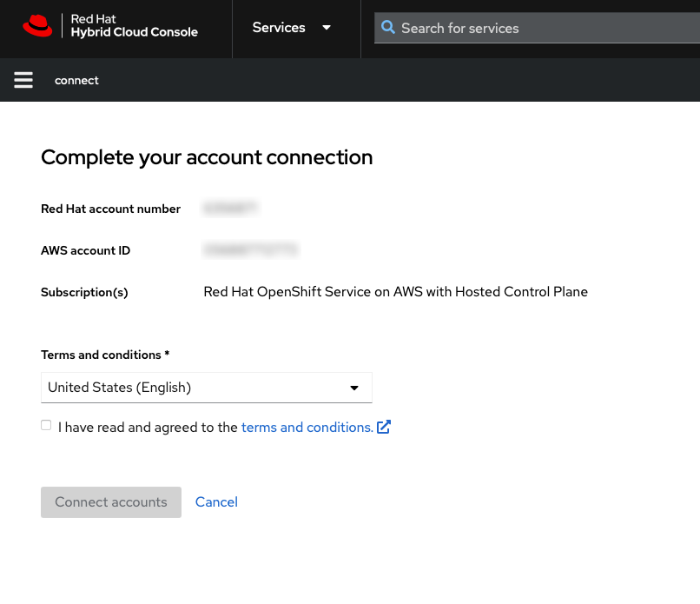Tick the terms agreement checkbox
This screenshot has height=604, width=700.
(x=46, y=425)
